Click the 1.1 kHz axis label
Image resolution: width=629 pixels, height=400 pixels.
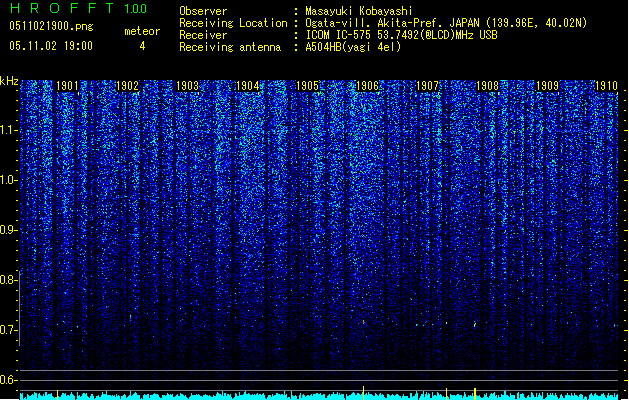point(8,130)
